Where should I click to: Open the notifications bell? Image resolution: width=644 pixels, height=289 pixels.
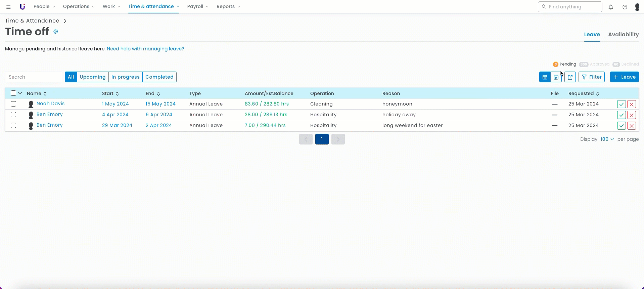(611, 7)
